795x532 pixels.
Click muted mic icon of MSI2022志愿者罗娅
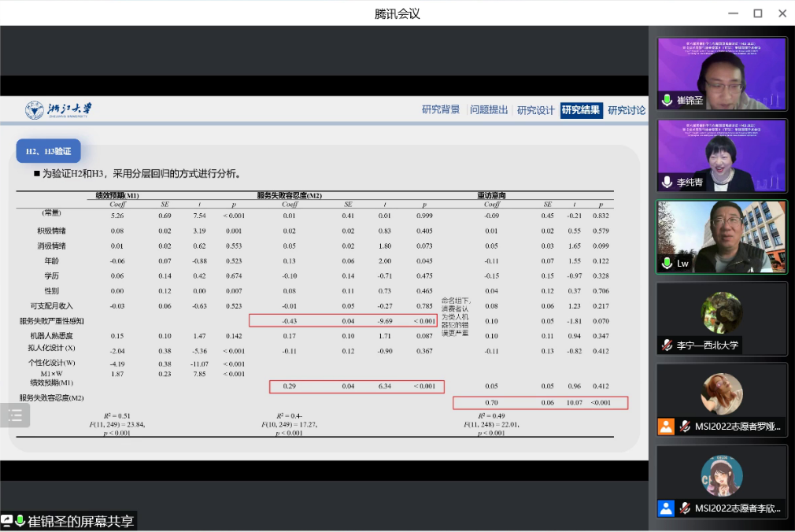(x=686, y=427)
